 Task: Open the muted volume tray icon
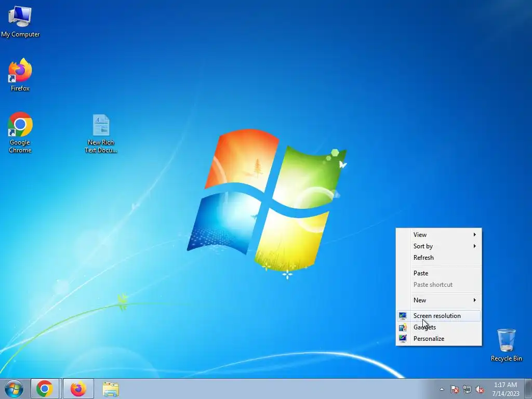480,389
